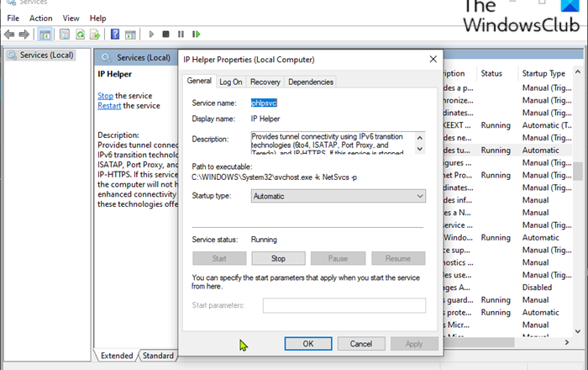Switch to the Dependencies tab
The width and height of the screenshot is (588, 370).
coord(311,82)
